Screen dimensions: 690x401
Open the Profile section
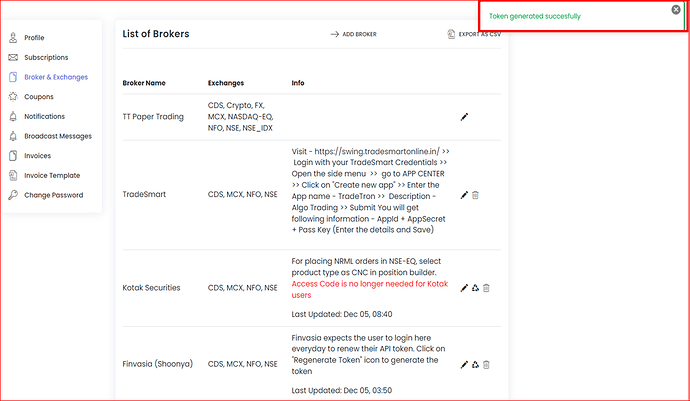point(34,38)
